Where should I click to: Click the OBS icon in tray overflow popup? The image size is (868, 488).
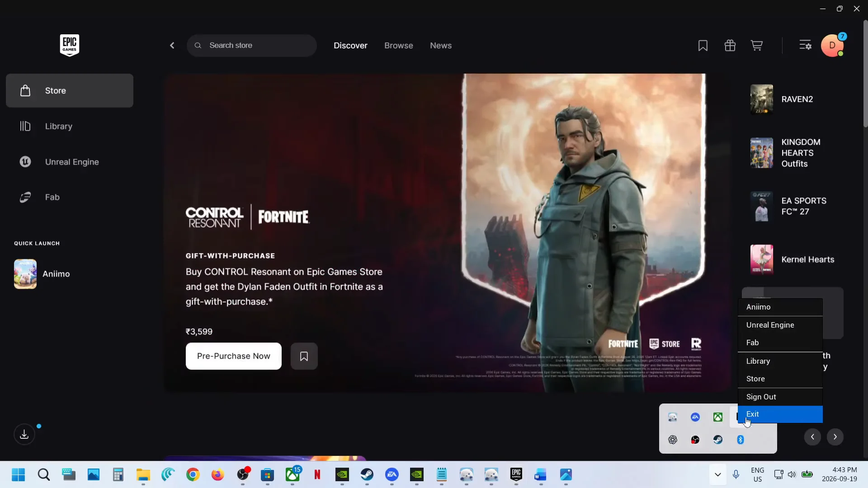coord(695,440)
